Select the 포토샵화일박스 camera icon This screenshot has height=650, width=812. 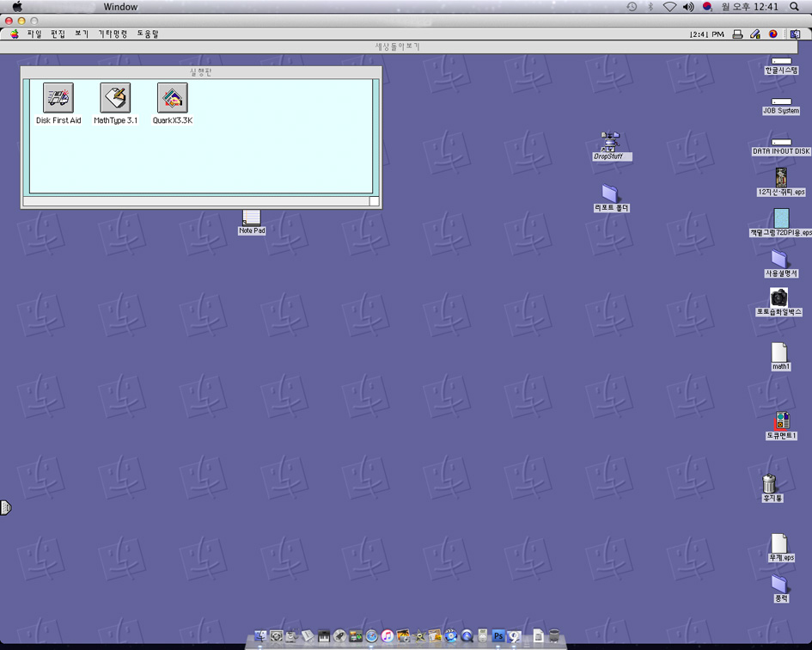pos(778,298)
